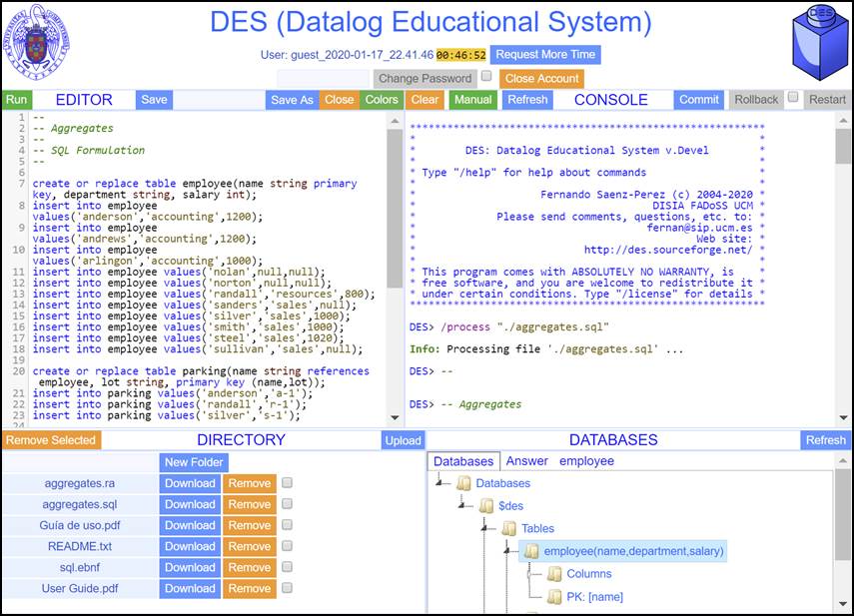Open the Manual
854x616 pixels.
click(x=473, y=100)
